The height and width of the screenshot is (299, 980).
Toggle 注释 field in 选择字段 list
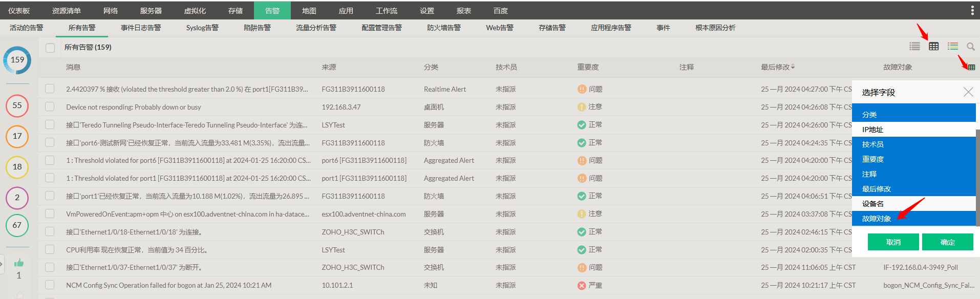[x=914, y=174]
